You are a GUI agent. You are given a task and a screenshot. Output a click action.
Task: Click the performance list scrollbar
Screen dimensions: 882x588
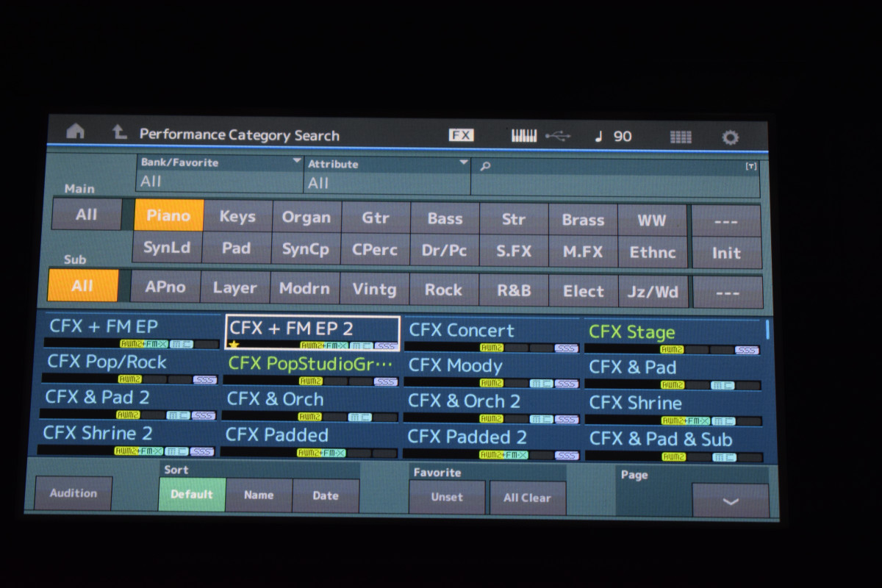click(767, 330)
